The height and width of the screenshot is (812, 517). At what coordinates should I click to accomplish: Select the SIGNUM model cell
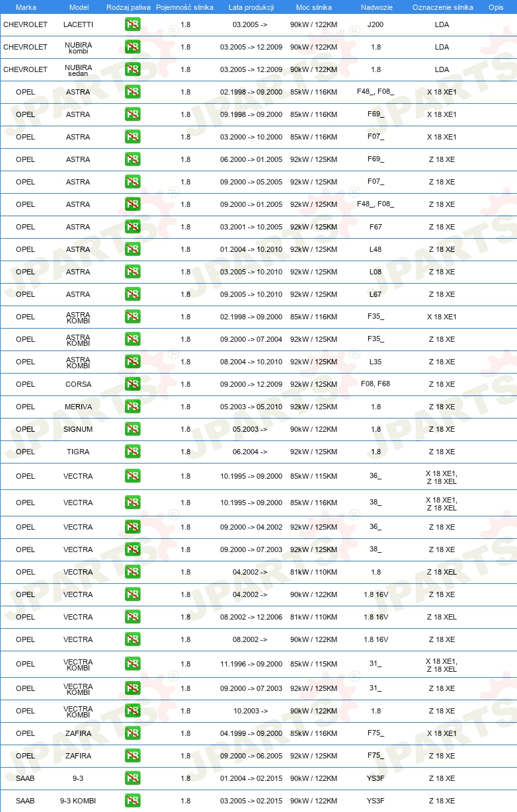(79, 429)
